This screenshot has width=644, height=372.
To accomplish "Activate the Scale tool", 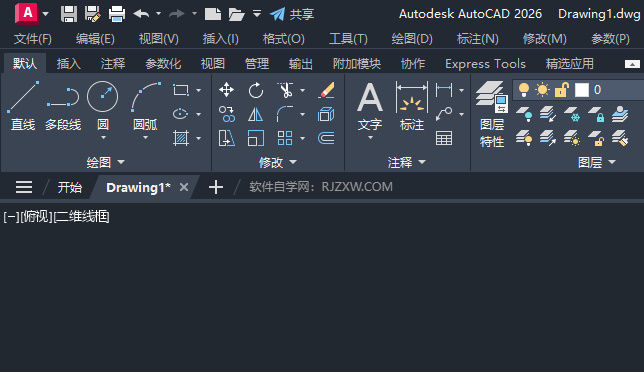I will coord(255,138).
